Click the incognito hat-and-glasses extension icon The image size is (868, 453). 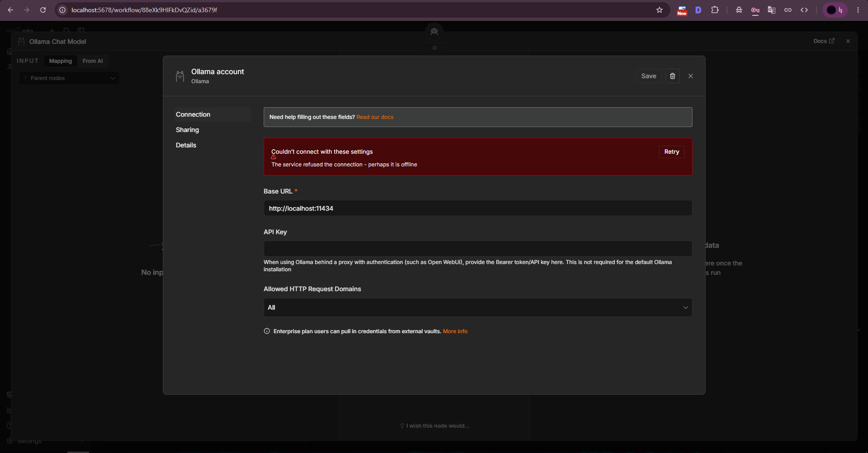coord(739,10)
